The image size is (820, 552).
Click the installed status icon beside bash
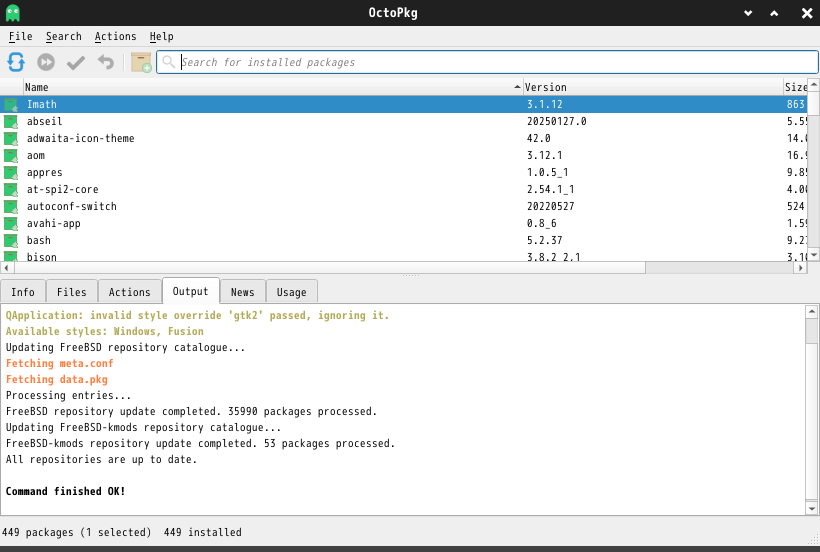pyautogui.click(x=11, y=241)
